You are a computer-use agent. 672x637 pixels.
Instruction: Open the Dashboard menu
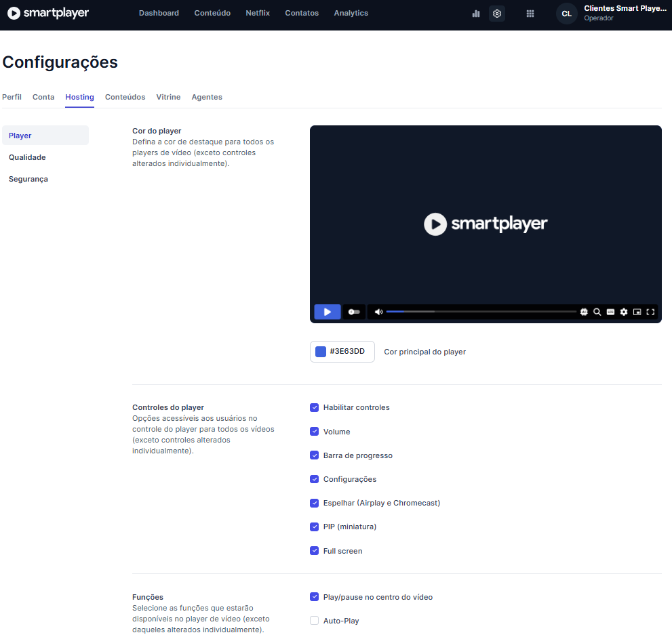pos(159,13)
